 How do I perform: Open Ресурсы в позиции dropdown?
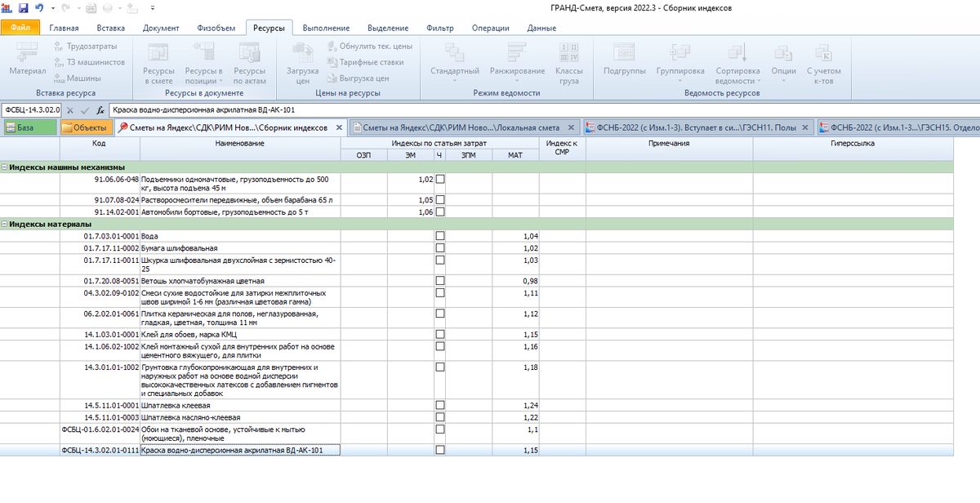click(204, 64)
